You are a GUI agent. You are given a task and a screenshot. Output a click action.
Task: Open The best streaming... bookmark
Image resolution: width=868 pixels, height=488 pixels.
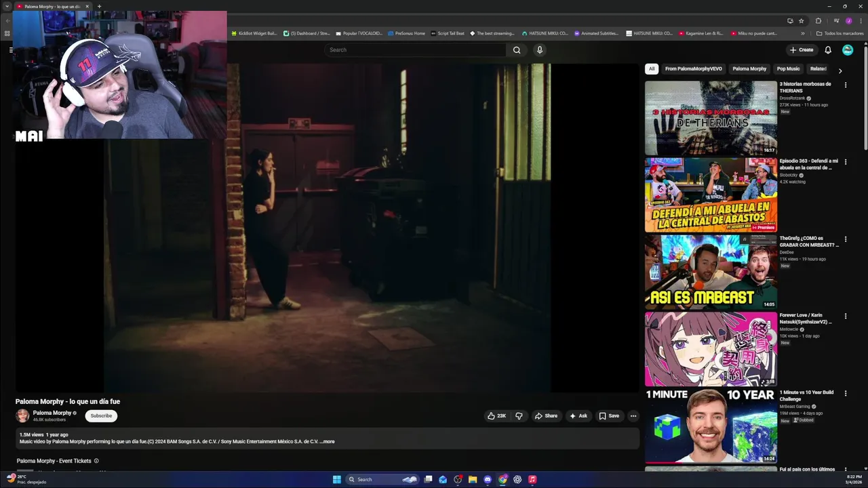click(492, 33)
